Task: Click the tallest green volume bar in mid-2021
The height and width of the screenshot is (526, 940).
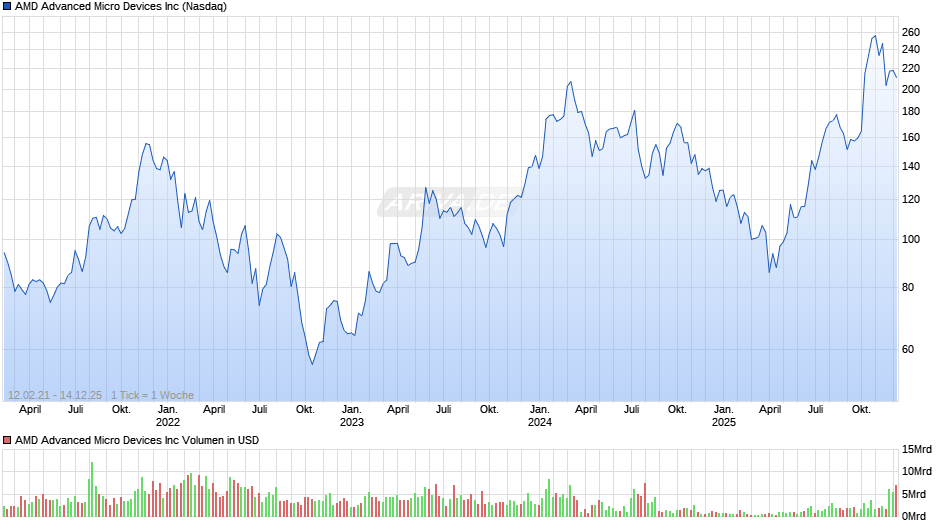Action: tap(92, 489)
